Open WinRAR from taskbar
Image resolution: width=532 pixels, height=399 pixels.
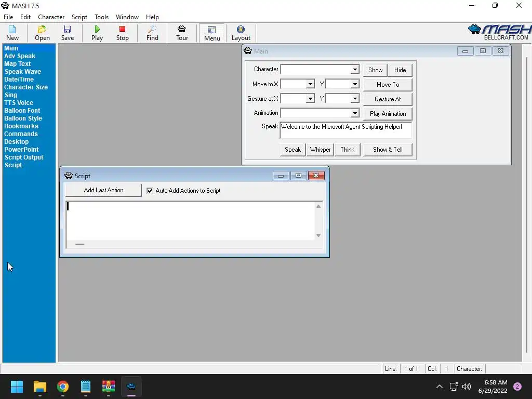pos(109,387)
